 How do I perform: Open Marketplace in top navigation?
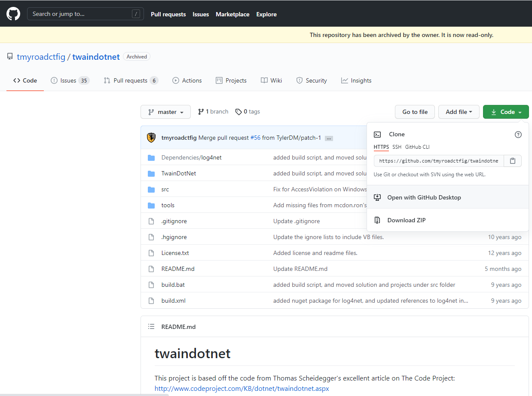point(232,14)
